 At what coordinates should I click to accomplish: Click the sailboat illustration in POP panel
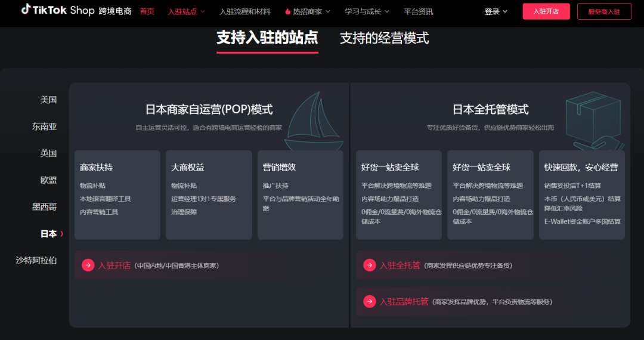314,122
